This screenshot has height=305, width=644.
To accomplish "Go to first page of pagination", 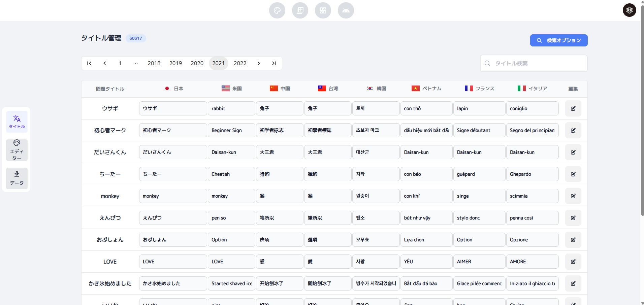I will [89, 63].
